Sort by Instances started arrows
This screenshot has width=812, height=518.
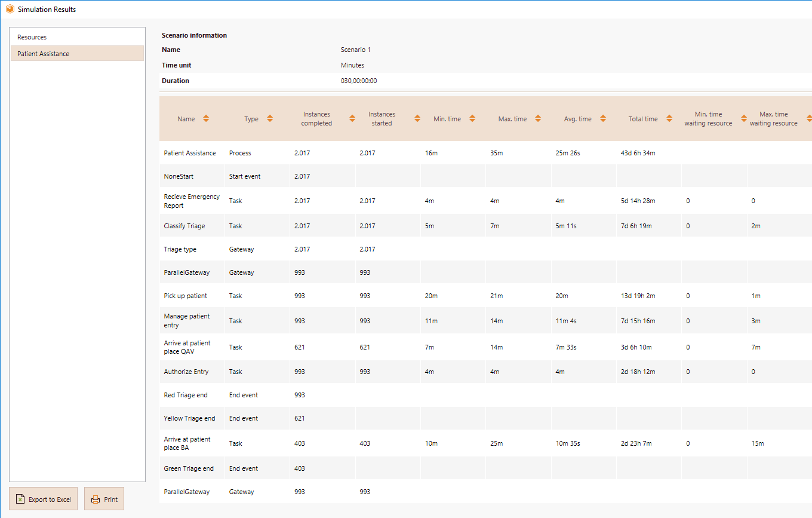point(417,118)
